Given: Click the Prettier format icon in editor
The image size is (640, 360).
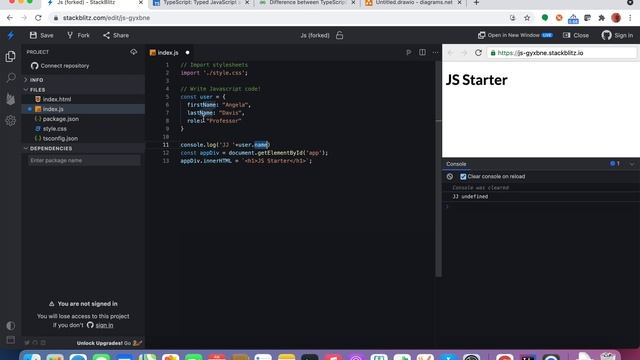Looking at the screenshot, I should [x=409, y=52].
